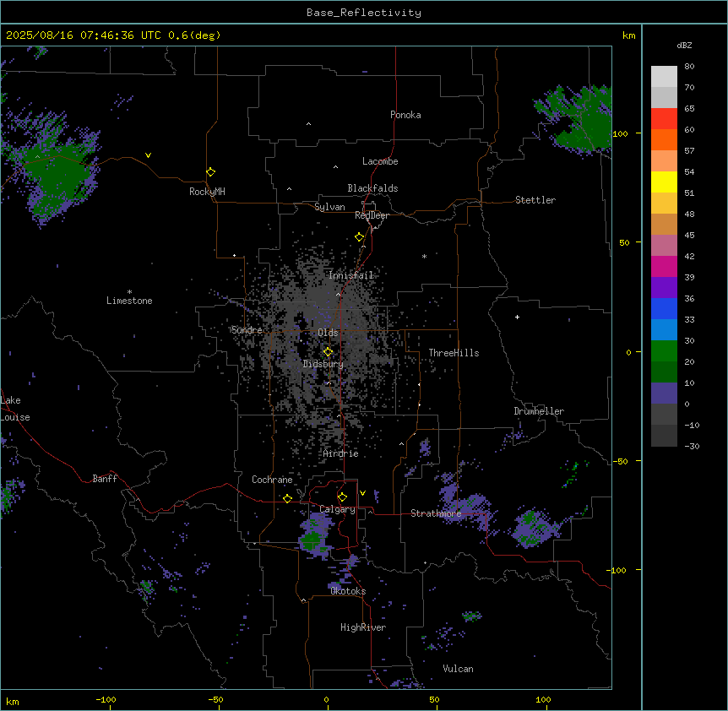
Task: Click the Sundre town label
Action: (247, 330)
